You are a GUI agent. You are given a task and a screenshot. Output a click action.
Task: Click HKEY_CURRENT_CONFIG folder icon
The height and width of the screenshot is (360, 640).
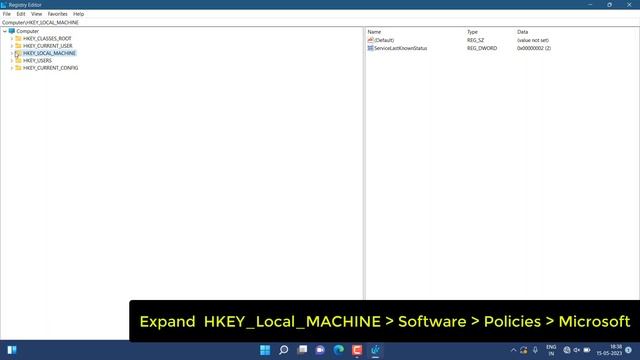point(18,68)
